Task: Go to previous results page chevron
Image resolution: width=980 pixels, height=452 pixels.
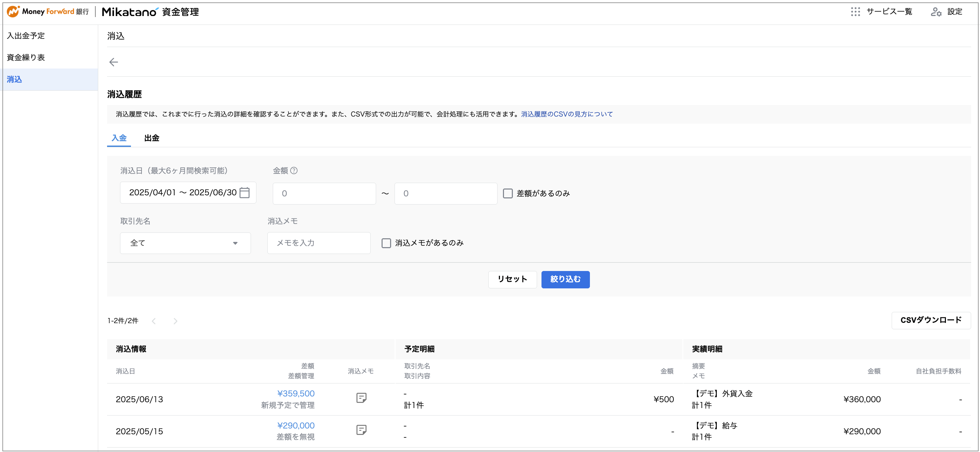Action: 154,321
